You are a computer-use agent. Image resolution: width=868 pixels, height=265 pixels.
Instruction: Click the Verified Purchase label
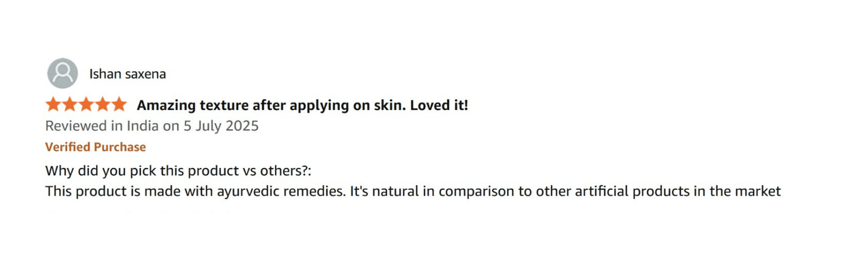[95, 147]
